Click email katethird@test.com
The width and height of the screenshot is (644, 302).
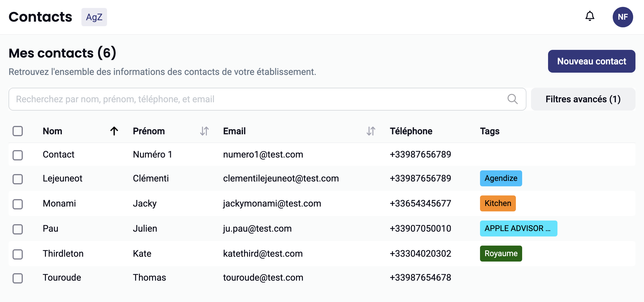pyautogui.click(x=263, y=254)
